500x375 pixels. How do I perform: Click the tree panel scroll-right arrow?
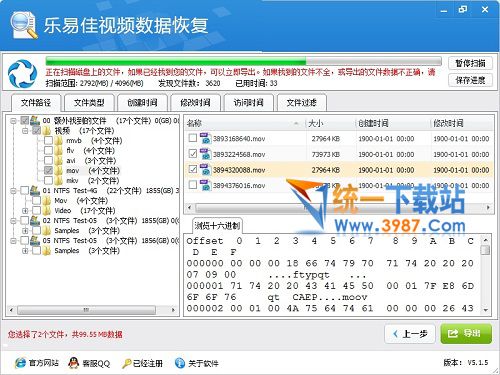point(173,310)
